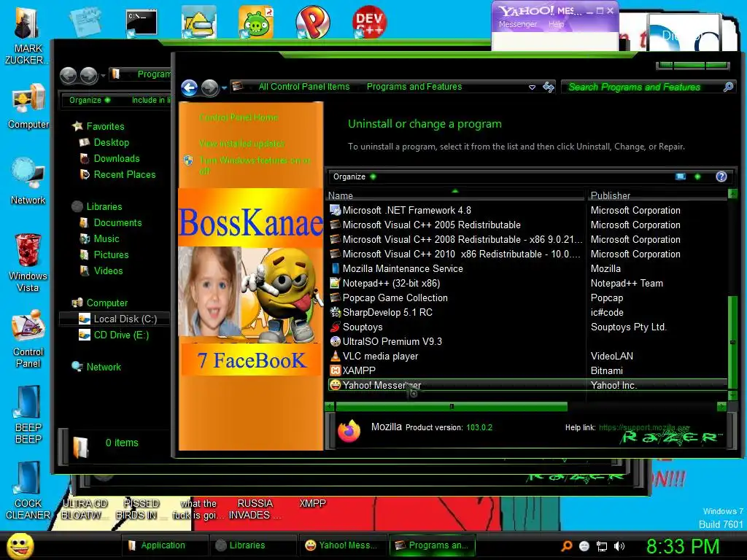Click Turn Windows features on or off
Screen dimensions: 747x560
[x=255, y=166]
